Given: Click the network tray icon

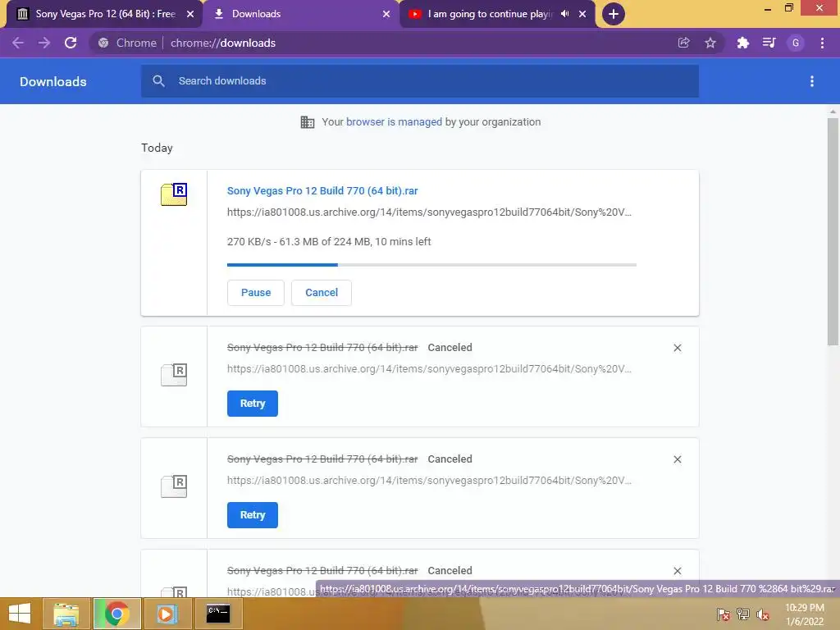Looking at the screenshot, I should click(743, 614).
